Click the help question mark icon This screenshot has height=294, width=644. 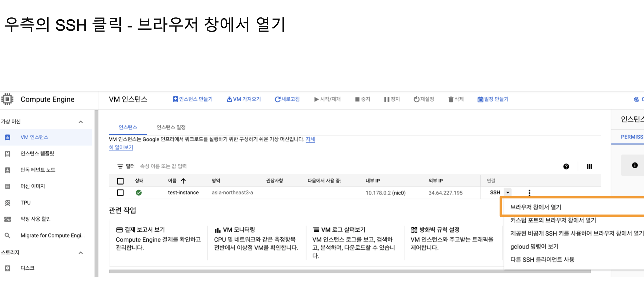click(566, 166)
